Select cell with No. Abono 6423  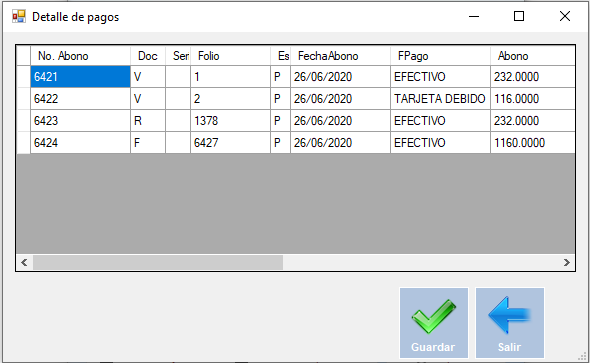click(80, 121)
